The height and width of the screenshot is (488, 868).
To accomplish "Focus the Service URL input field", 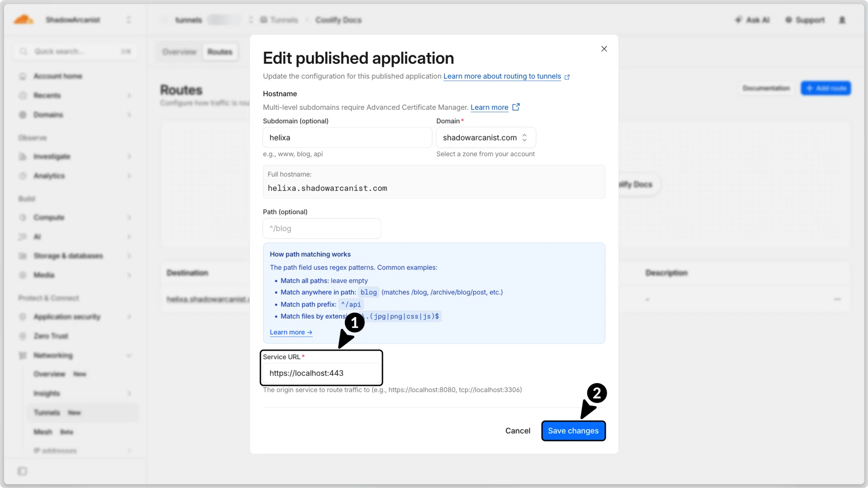I will [322, 373].
